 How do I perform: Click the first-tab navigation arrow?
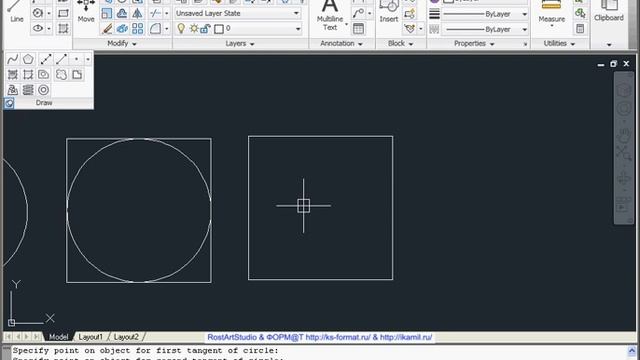pyautogui.click(x=8, y=337)
